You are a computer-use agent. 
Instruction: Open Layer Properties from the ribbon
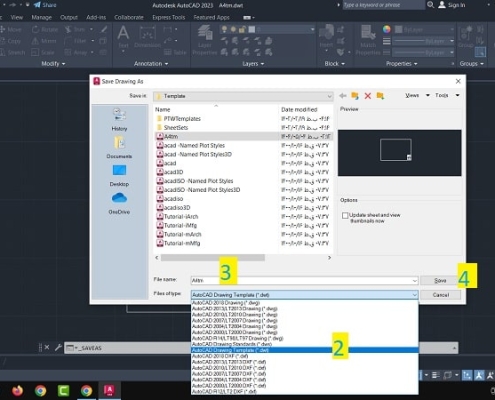click(205, 40)
